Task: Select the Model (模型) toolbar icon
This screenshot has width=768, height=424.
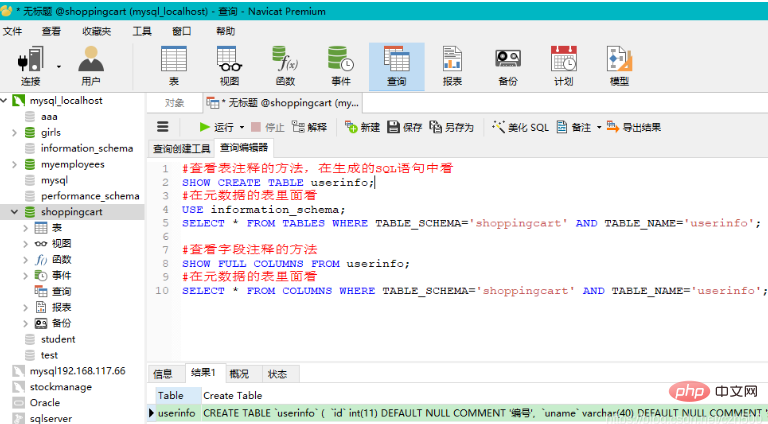Action: (x=620, y=66)
